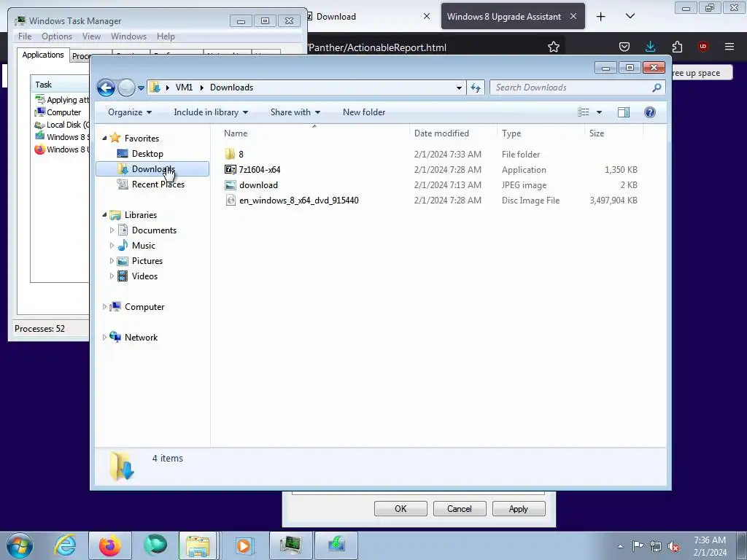Go back with Explorer's back arrow

point(106,87)
